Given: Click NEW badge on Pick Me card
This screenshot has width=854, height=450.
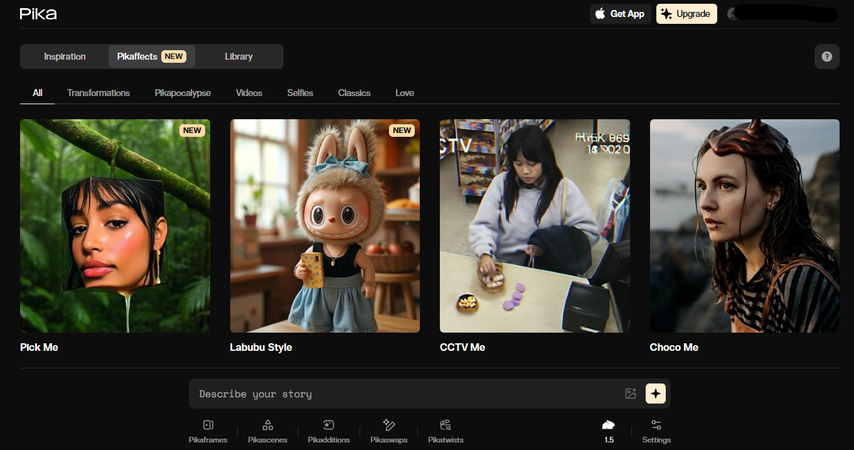Looking at the screenshot, I should [192, 131].
